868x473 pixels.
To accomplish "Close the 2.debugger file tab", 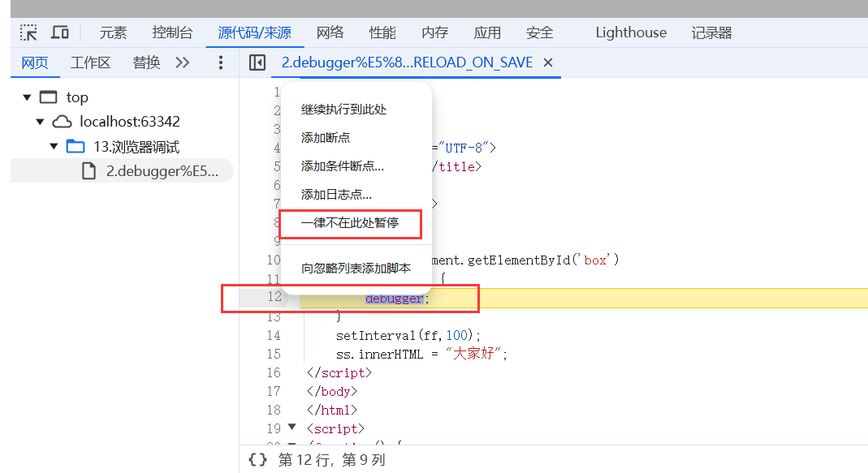I will pos(548,62).
